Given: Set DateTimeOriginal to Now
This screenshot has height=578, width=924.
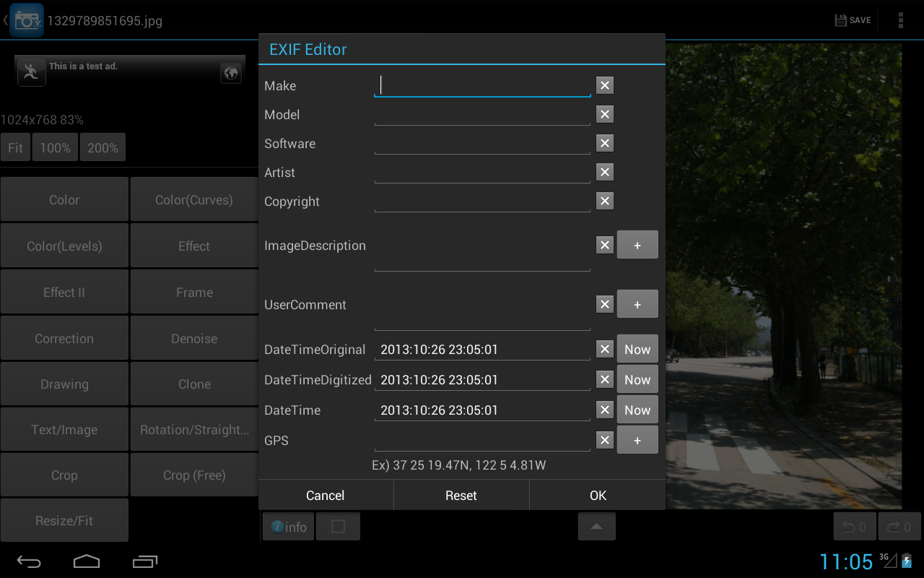Looking at the screenshot, I should (637, 349).
